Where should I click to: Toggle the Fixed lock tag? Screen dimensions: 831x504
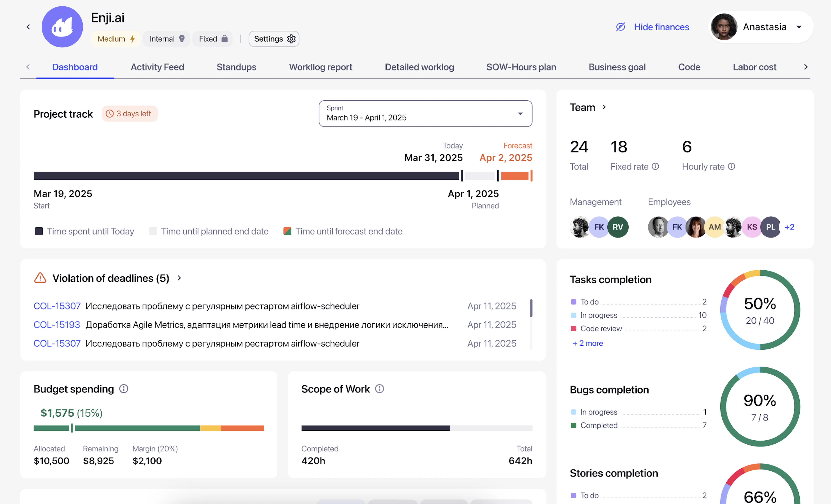[213, 39]
